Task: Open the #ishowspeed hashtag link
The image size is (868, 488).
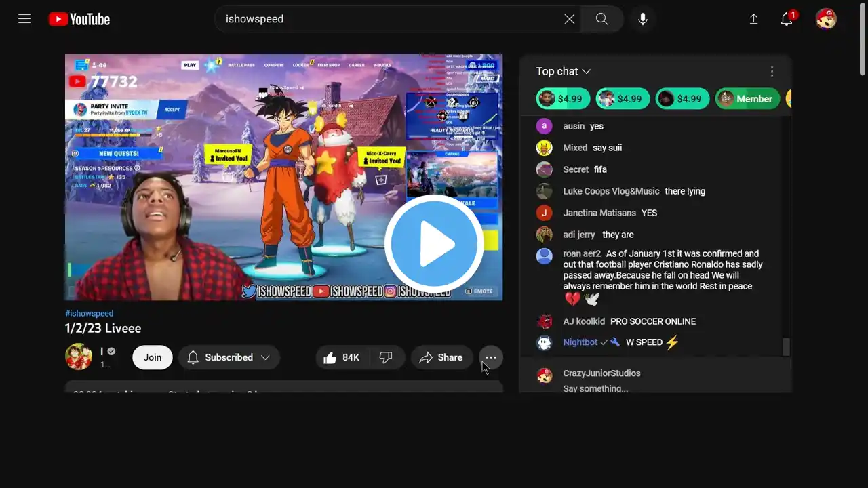Action: (89, 314)
